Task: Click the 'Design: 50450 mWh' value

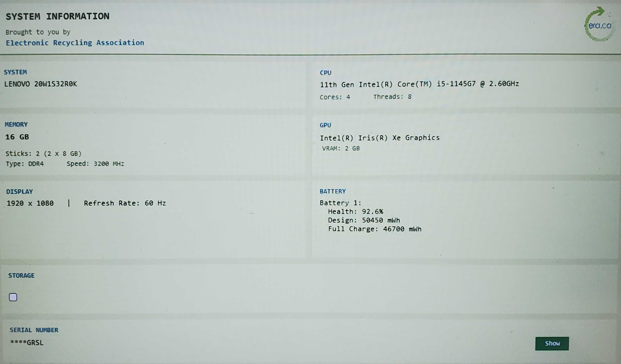Action: pos(364,220)
